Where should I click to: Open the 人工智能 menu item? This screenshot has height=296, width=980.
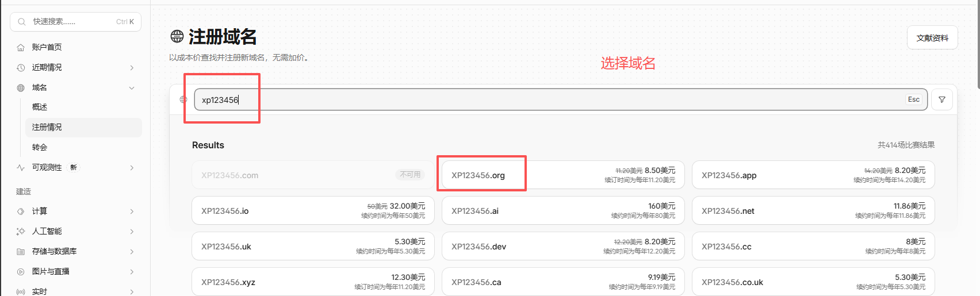click(76, 231)
